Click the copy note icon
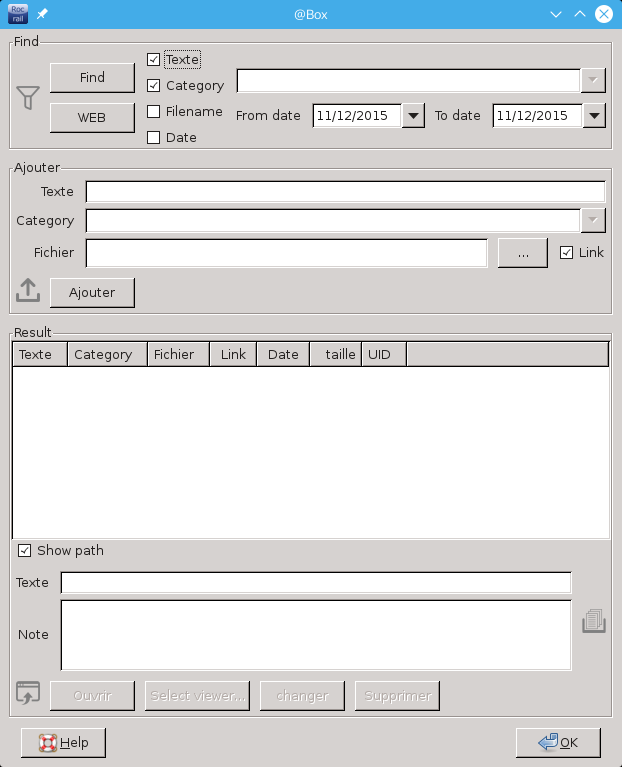This screenshot has width=622, height=767. 594,622
